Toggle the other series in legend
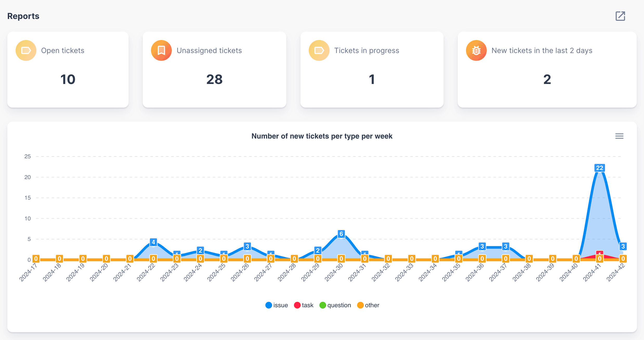The width and height of the screenshot is (644, 340). (x=372, y=305)
